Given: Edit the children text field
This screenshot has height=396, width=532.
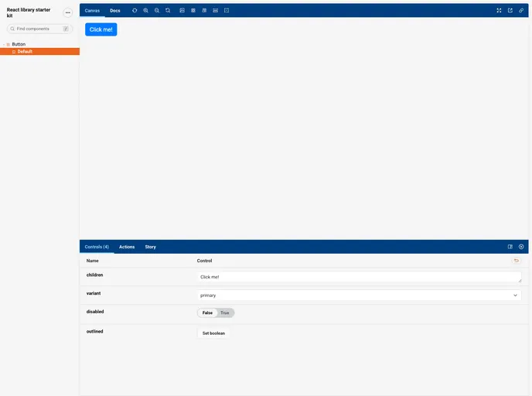Looking at the screenshot, I should pyautogui.click(x=359, y=277).
